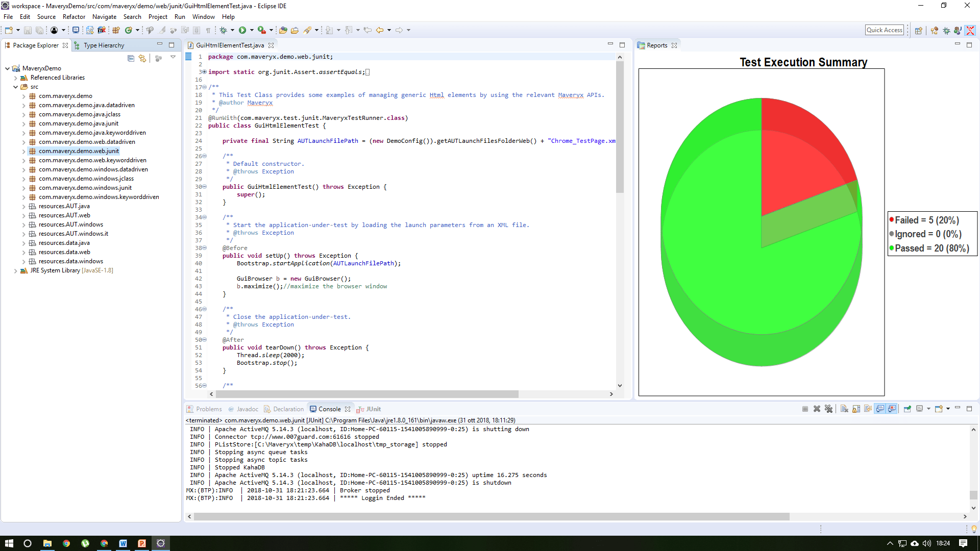The image size is (980, 551).
Task: Open Word from the Windows taskbar
Action: [x=123, y=543]
